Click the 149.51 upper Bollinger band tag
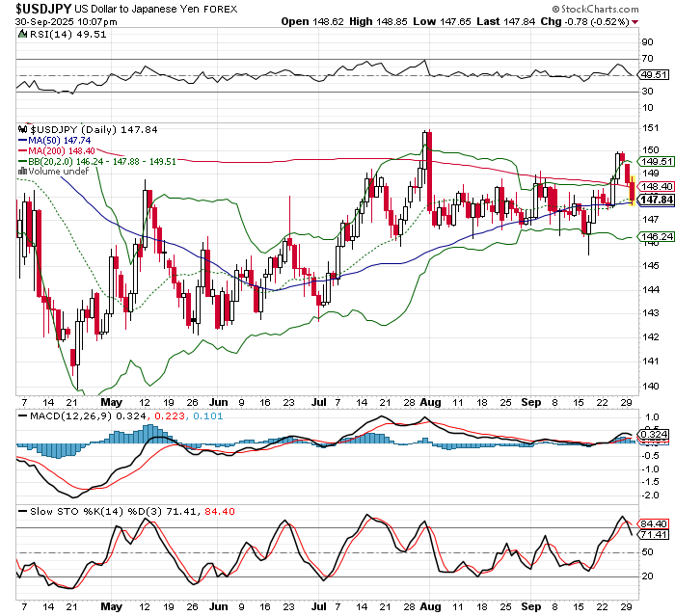675x616 pixels. coord(654,162)
